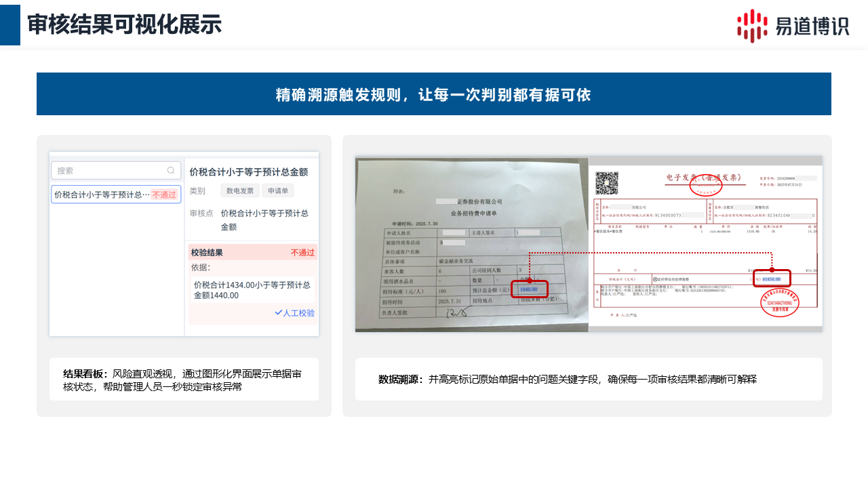The height and width of the screenshot is (488, 868).
Task: Select the 数电发票 category tag
Action: tap(240, 191)
